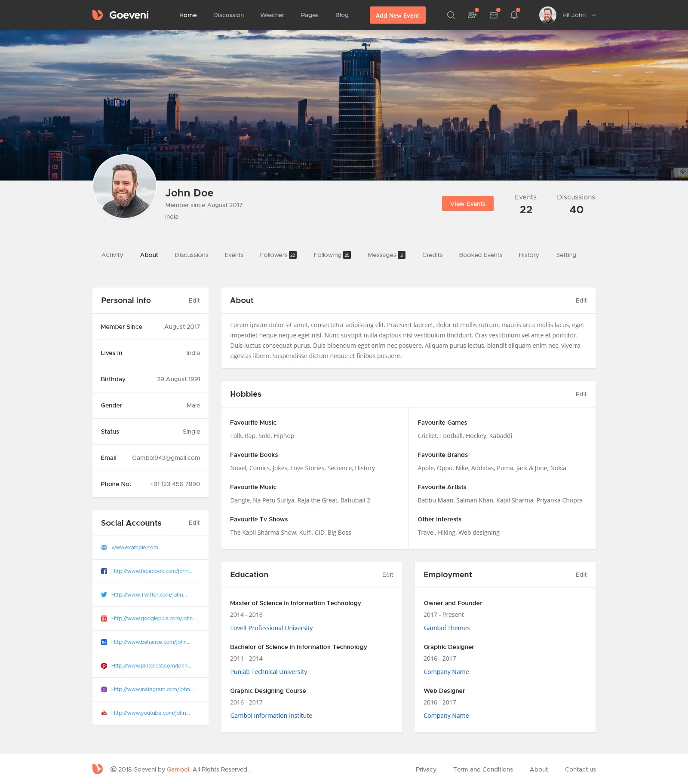The image size is (688, 784).
Task: Click the Goeveni logo in top navbar
Action: pos(120,15)
